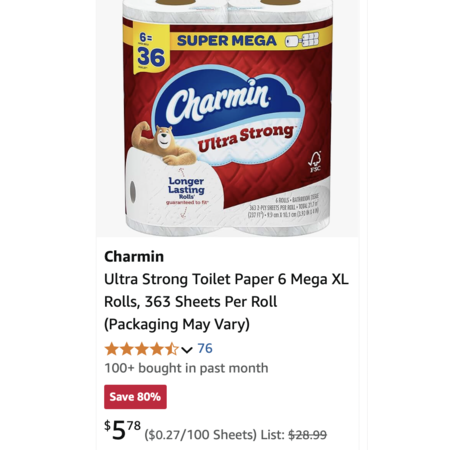Click the SUPER MEGA yellow banner text

227,41
